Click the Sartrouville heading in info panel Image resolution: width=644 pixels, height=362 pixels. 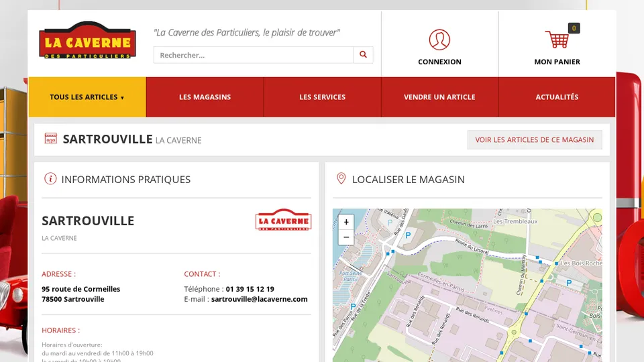88,221
